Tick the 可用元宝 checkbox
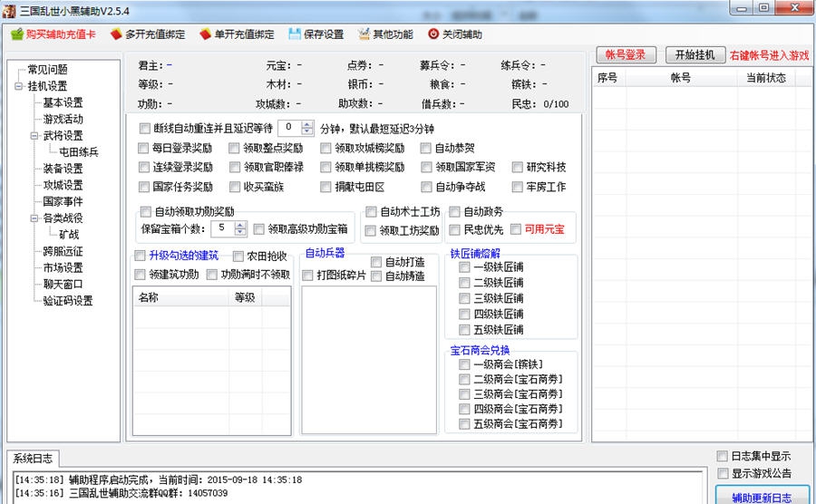The image size is (816, 504). [516, 229]
